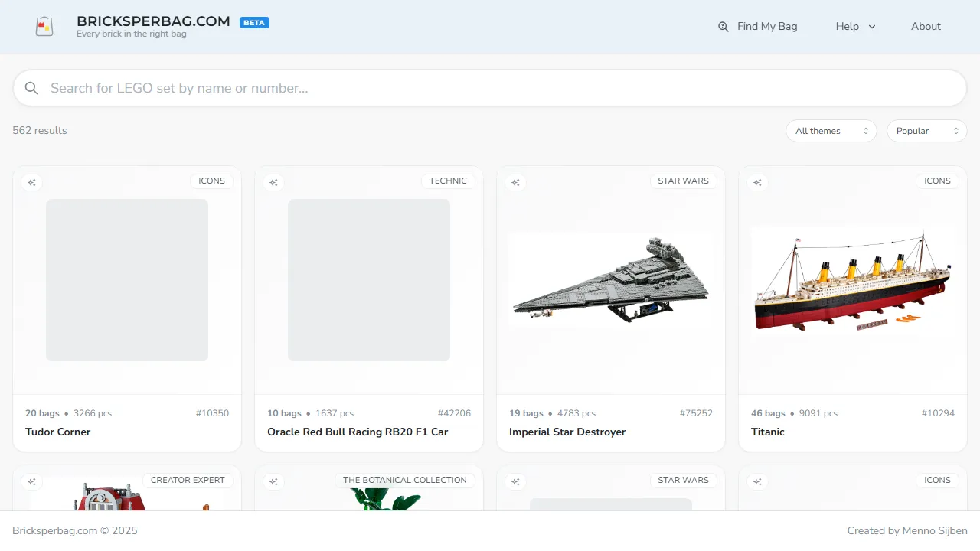Open the Popular sort dropdown
980x551 pixels.
tap(926, 131)
